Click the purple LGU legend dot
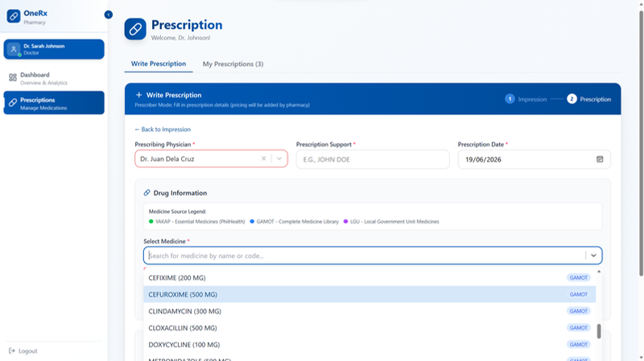Viewport: 644px width, 361px height. click(346, 222)
